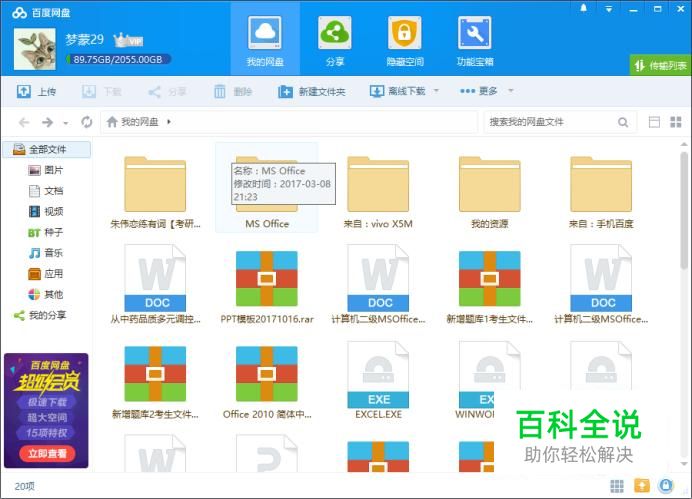Click the home icon in path bar
692x499 pixels.
(x=112, y=122)
